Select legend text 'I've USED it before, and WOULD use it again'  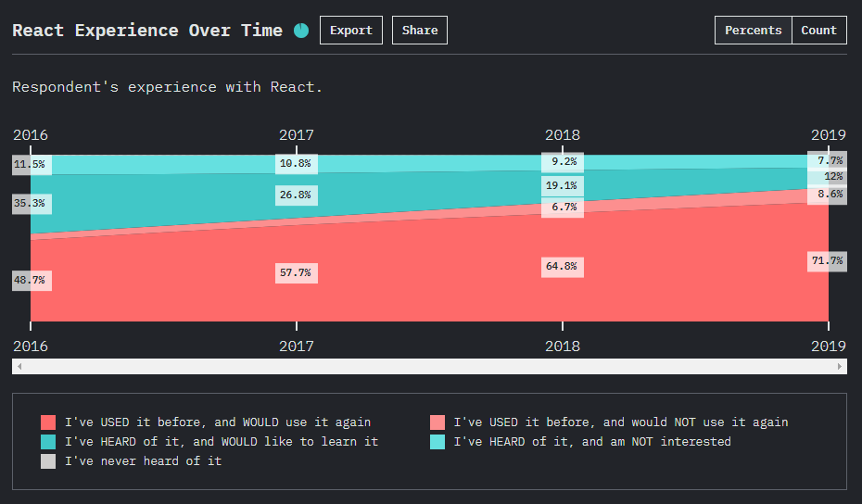pos(218,422)
